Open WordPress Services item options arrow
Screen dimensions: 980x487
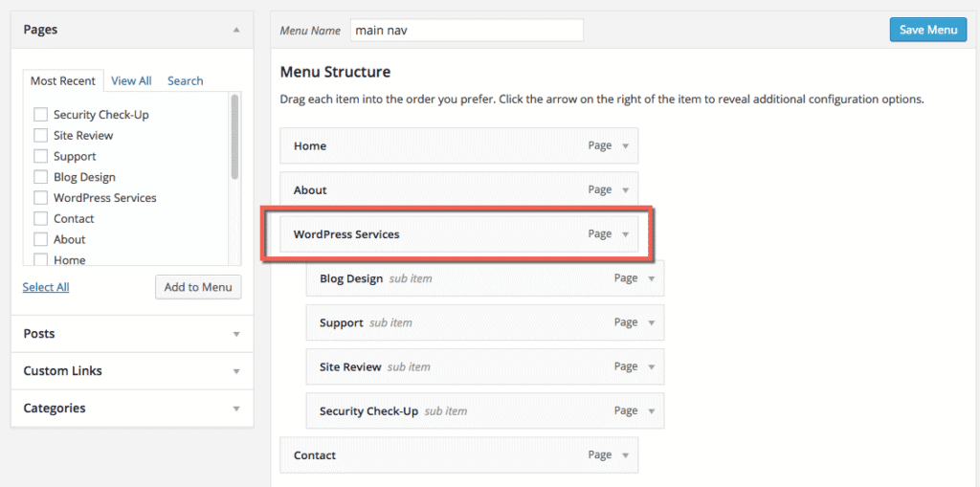coord(625,234)
